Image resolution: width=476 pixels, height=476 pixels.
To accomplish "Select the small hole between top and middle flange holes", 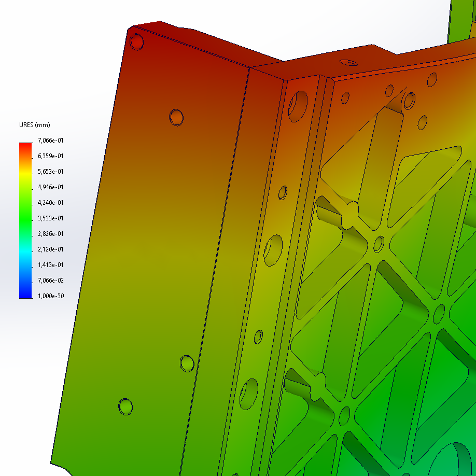I will click(283, 192).
